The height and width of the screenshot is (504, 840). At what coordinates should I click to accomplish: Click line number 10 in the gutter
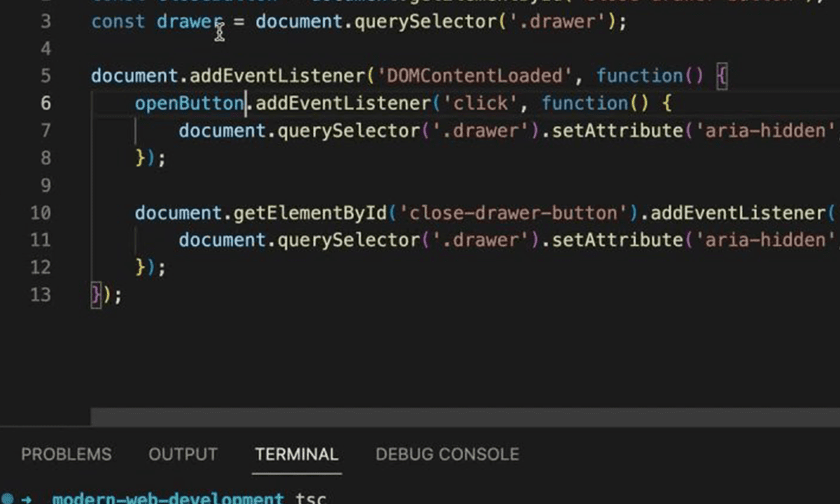point(40,213)
